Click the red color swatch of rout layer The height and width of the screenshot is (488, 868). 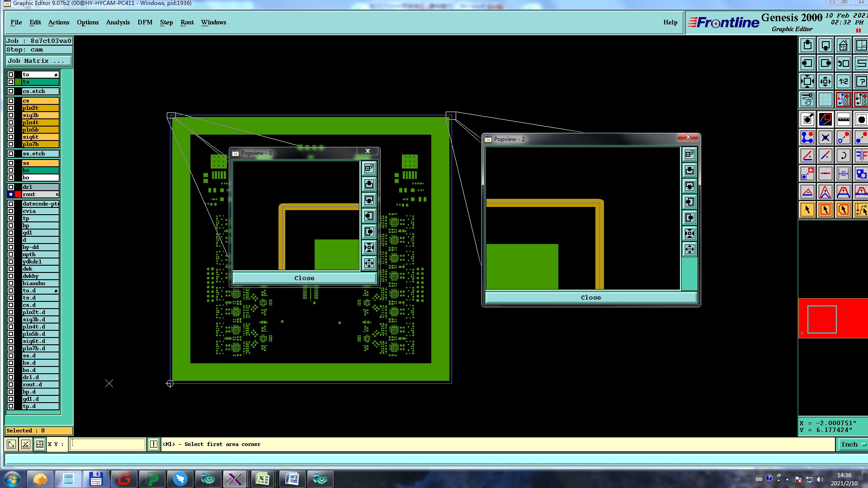(x=18, y=194)
